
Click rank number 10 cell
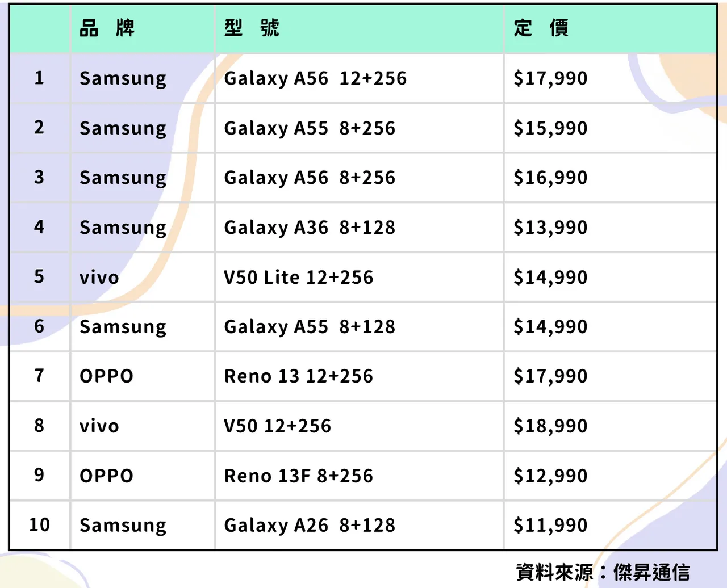coord(39,525)
